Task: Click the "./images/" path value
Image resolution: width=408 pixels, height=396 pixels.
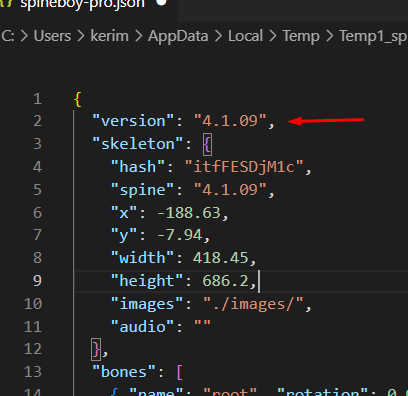Action: coord(253,304)
